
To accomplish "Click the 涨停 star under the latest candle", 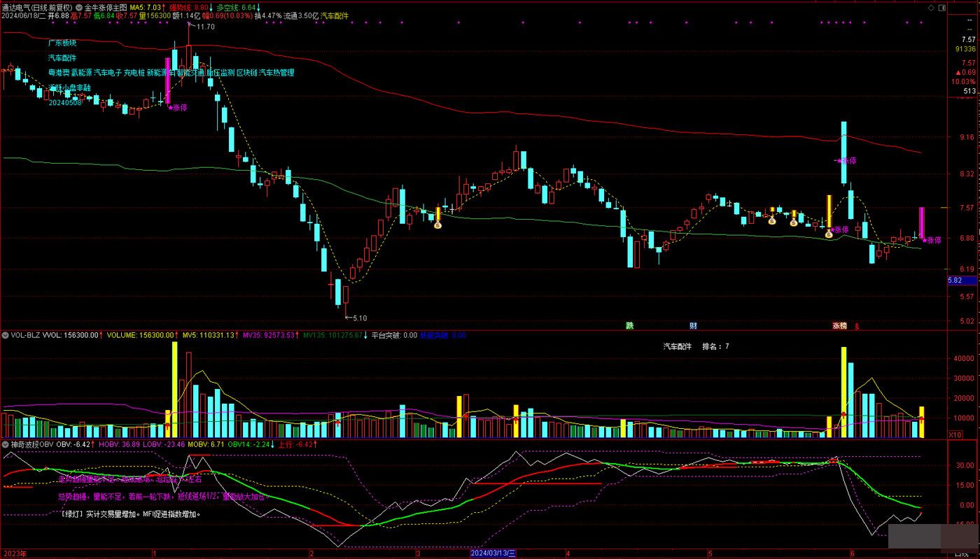I will pos(931,240).
